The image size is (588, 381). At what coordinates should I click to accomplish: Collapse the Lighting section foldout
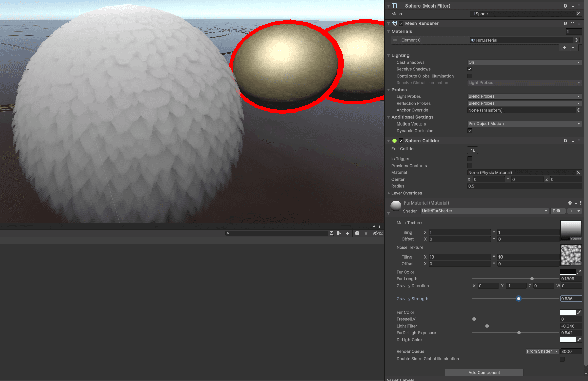pyautogui.click(x=389, y=55)
